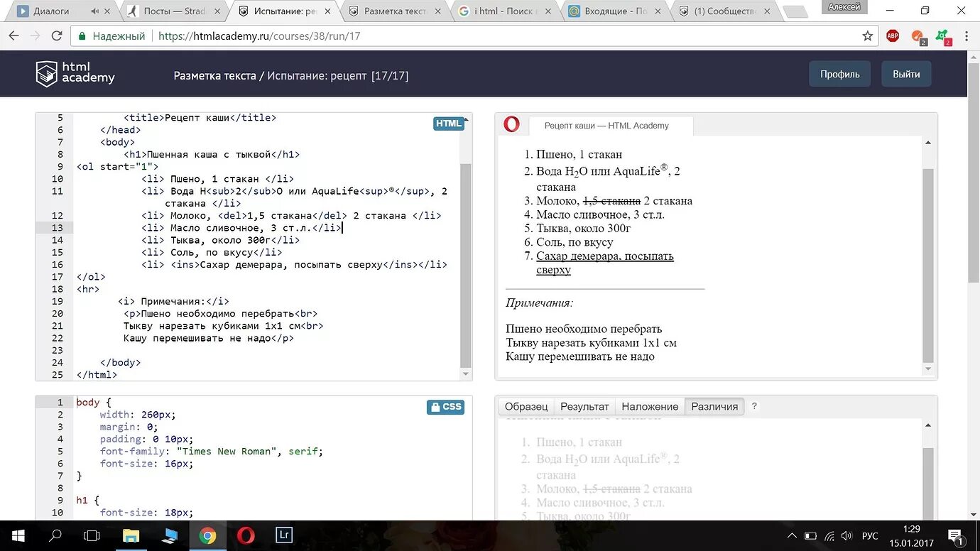This screenshot has height=551, width=980.
Task: Click the question mark help next to Различия
Action: (x=754, y=406)
